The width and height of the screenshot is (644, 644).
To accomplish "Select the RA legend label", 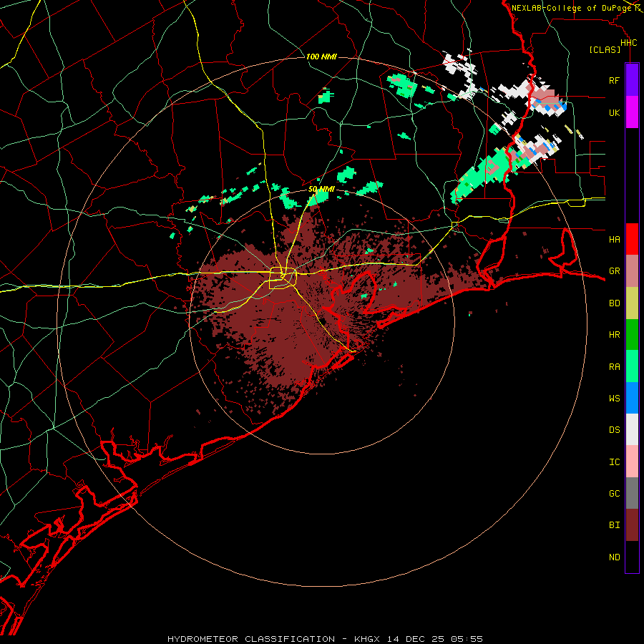I will click(614, 367).
